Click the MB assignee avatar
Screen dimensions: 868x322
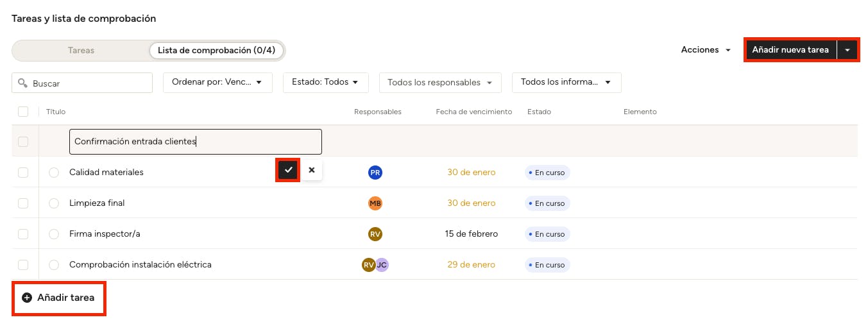pyautogui.click(x=375, y=203)
